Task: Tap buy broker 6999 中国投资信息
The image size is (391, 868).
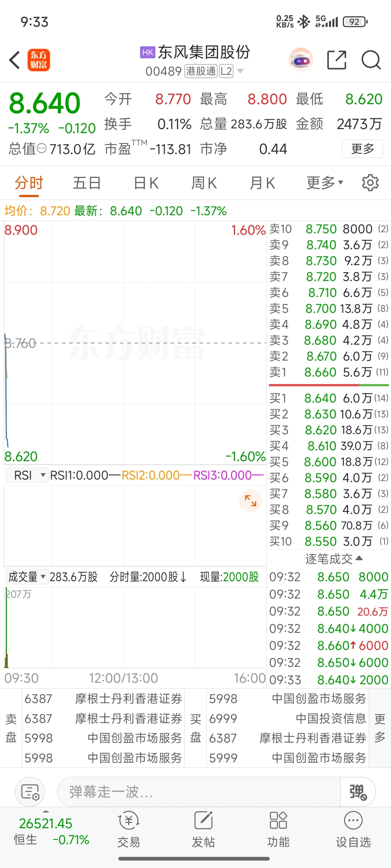Action: pyautogui.click(x=288, y=718)
